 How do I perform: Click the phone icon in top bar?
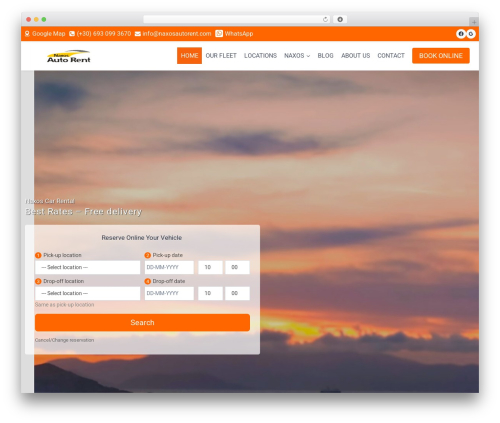(x=72, y=34)
